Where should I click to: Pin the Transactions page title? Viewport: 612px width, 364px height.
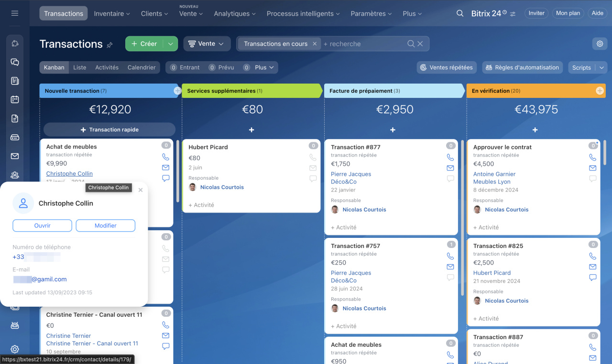click(x=110, y=45)
